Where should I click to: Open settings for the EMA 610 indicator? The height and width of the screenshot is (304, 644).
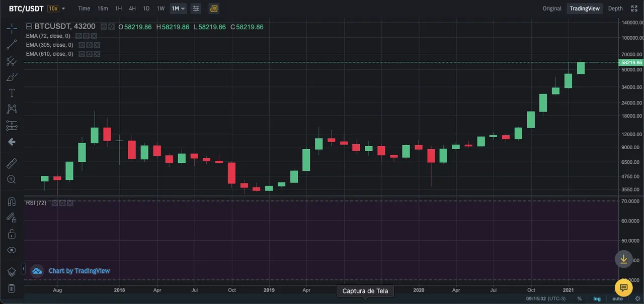pyautogui.click(x=89, y=54)
